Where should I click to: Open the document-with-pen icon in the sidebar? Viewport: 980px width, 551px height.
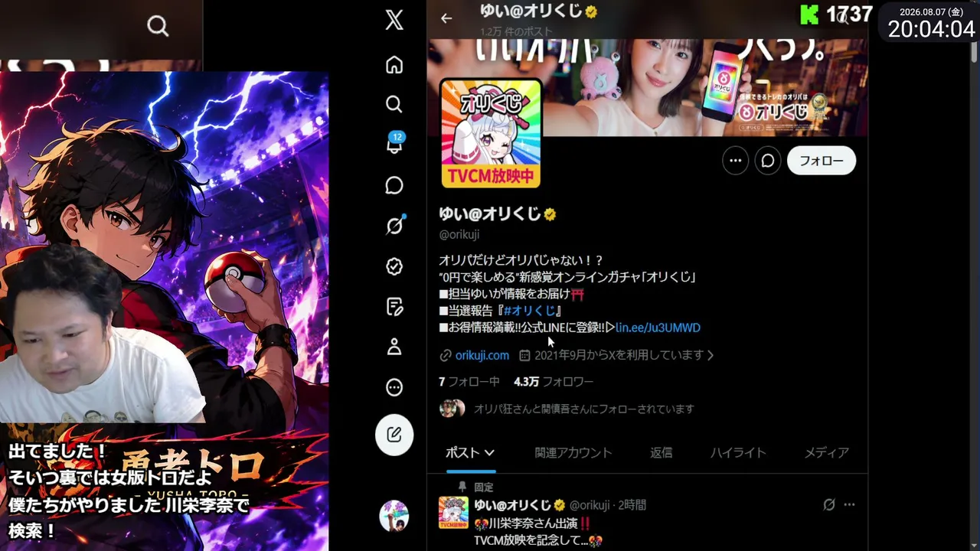pos(394,307)
